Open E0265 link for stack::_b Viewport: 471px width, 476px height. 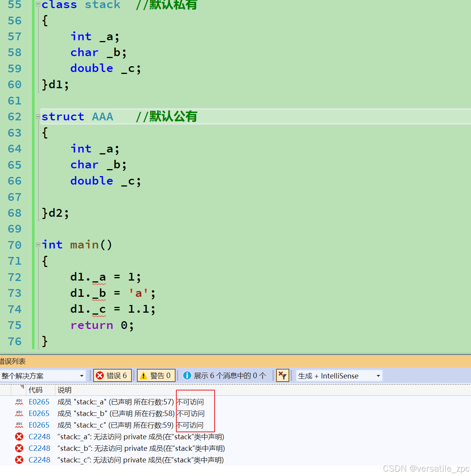(x=39, y=414)
